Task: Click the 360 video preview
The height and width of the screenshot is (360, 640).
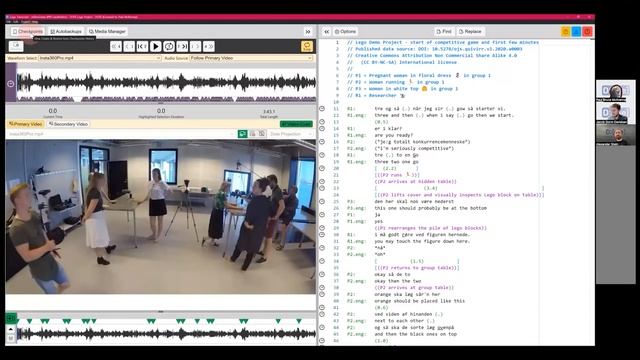Action: (x=161, y=217)
